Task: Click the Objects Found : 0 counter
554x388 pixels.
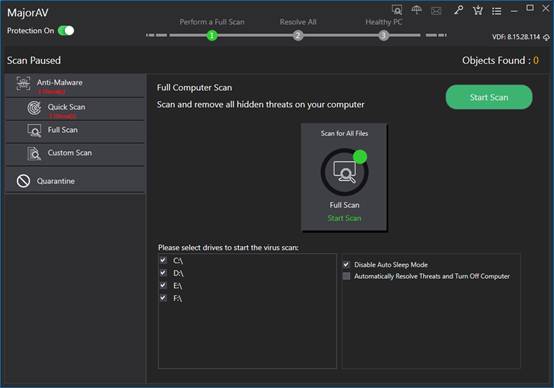Action: tap(501, 60)
